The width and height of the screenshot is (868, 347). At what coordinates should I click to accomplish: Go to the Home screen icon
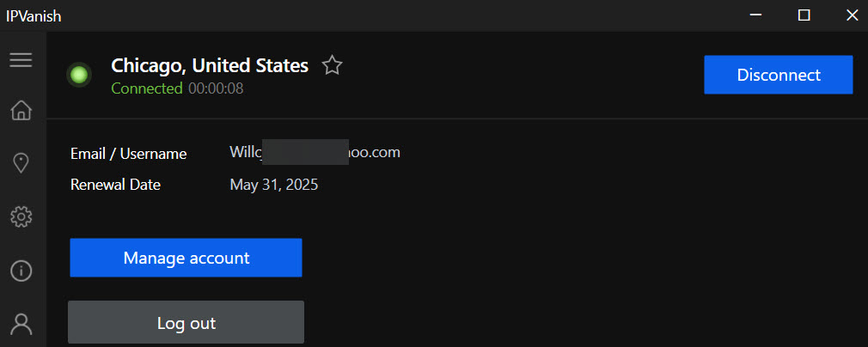[21, 110]
